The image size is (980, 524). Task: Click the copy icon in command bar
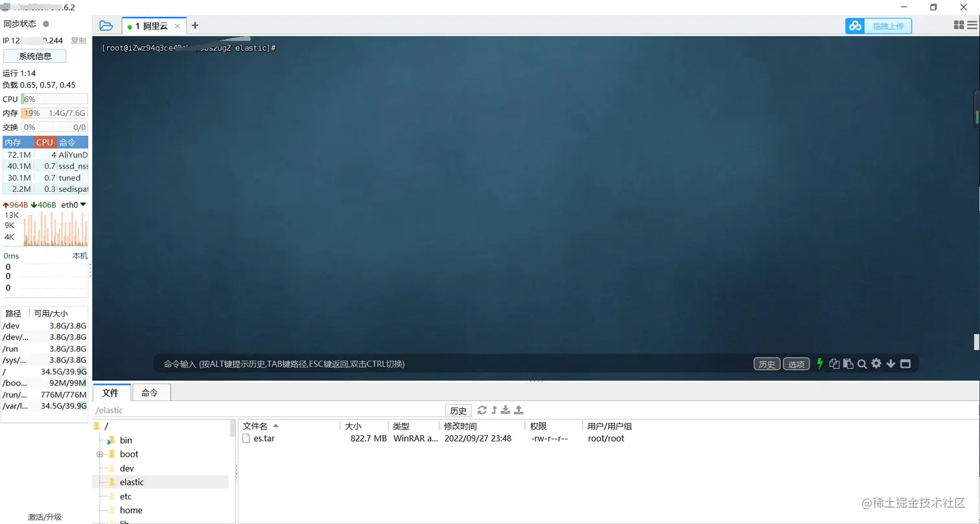(x=835, y=364)
